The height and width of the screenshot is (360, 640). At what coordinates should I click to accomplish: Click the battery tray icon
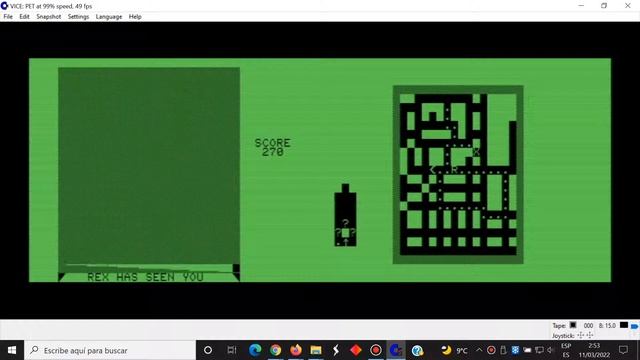[x=527, y=350]
